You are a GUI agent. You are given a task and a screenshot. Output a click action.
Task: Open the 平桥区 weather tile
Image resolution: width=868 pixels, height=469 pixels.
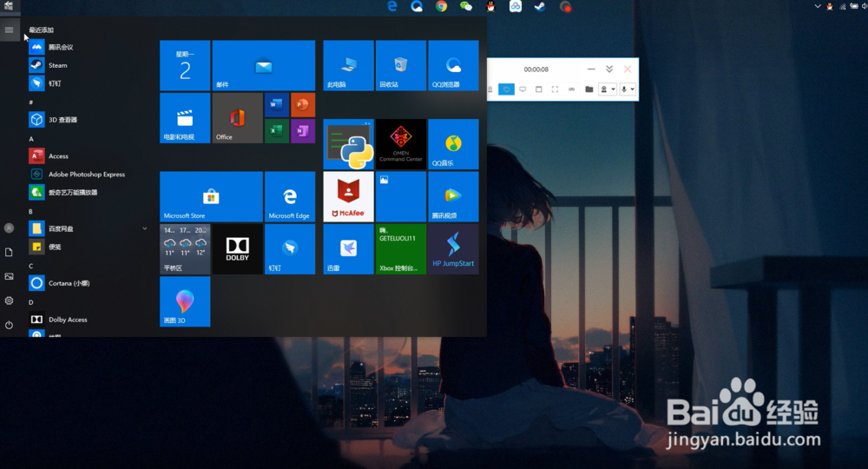pos(185,249)
